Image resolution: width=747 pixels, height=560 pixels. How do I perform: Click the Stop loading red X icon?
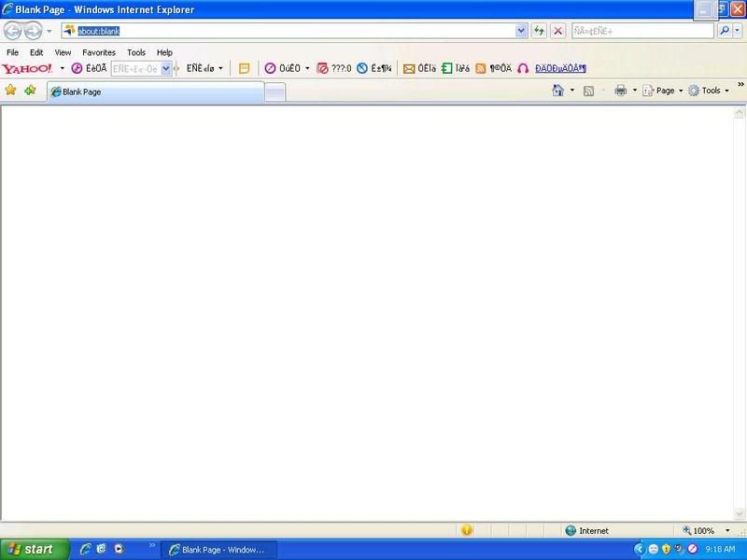click(x=558, y=31)
